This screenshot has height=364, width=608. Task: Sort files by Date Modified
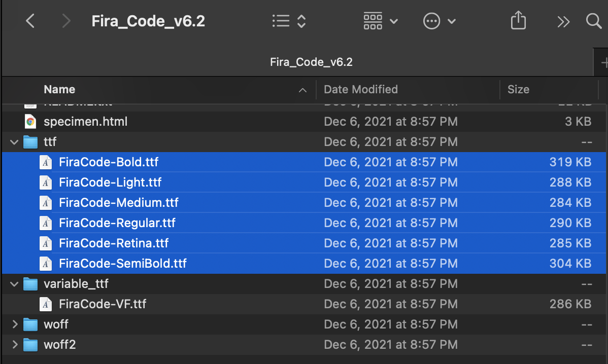pos(360,89)
